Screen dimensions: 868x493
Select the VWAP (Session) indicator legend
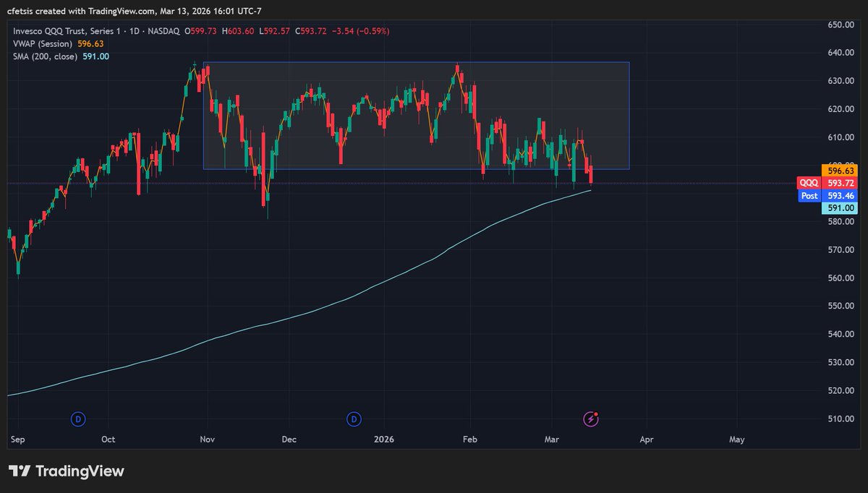(x=43, y=43)
